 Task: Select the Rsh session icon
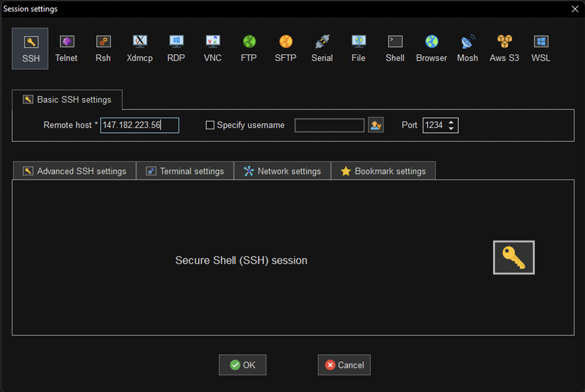103,49
